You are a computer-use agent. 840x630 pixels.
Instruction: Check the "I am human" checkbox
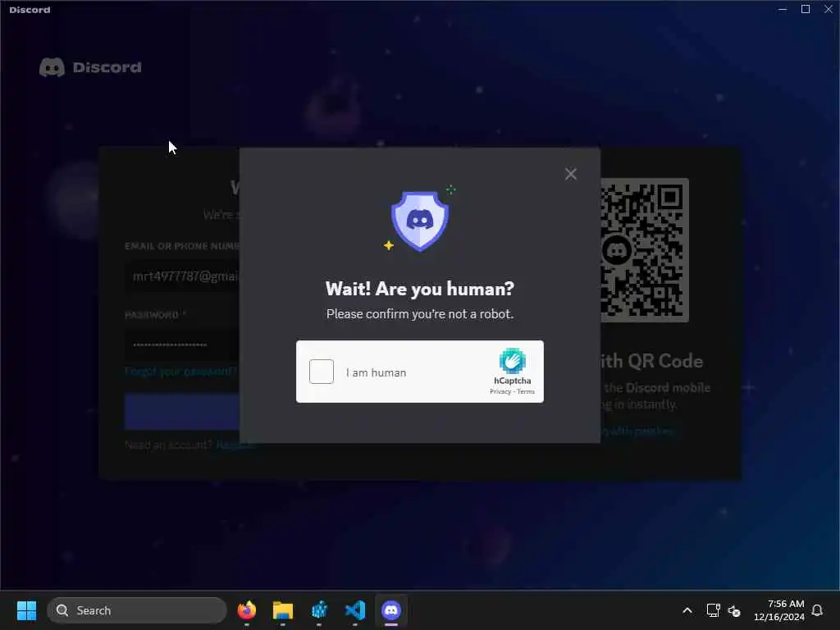coord(322,372)
